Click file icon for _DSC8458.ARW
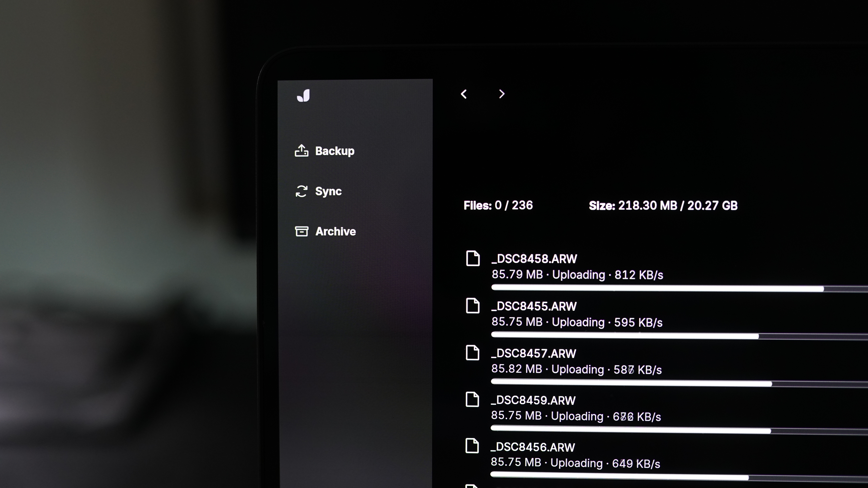The image size is (868, 488). click(473, 259)
